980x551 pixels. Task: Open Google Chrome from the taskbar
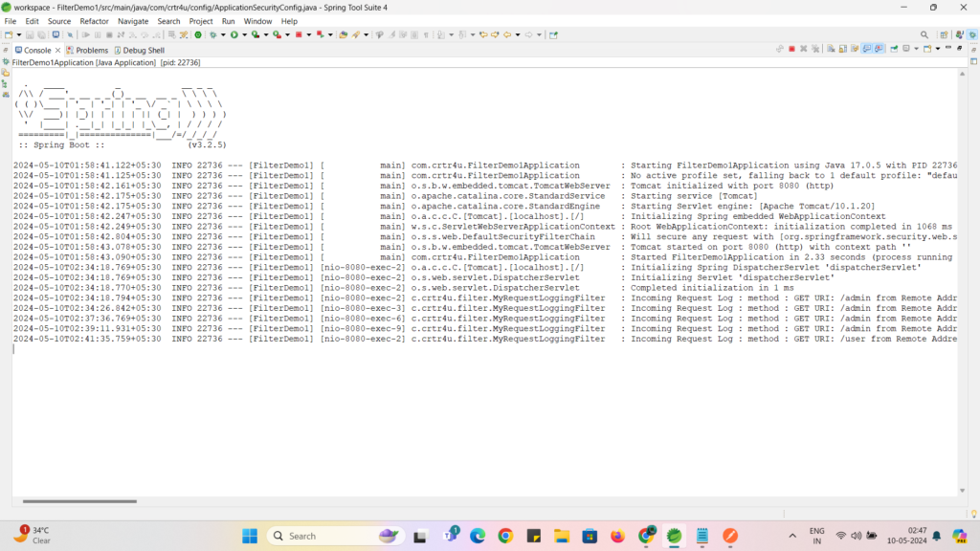[505, 536]
